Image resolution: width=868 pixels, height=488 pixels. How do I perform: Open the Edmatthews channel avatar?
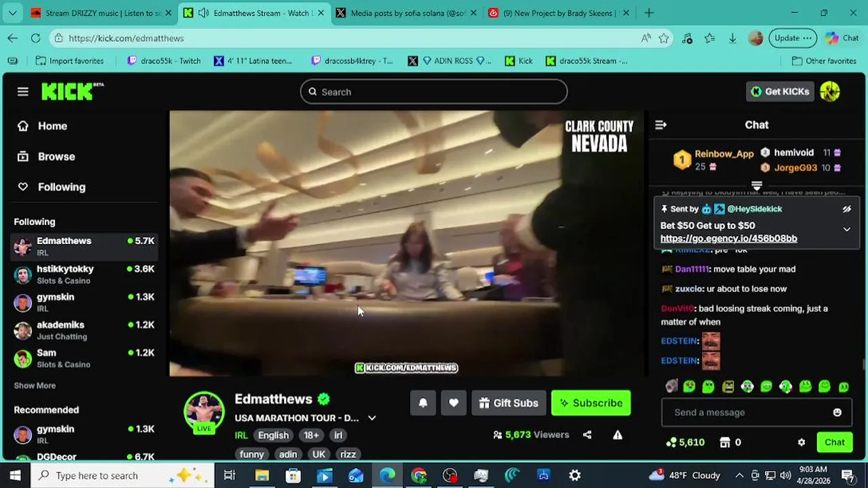coord(204,411)
